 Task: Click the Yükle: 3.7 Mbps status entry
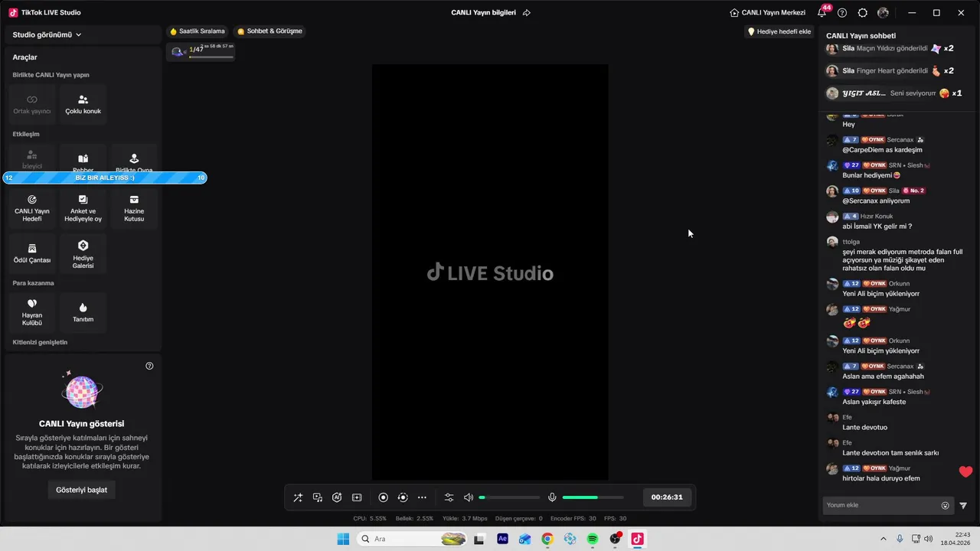[465, 518]
